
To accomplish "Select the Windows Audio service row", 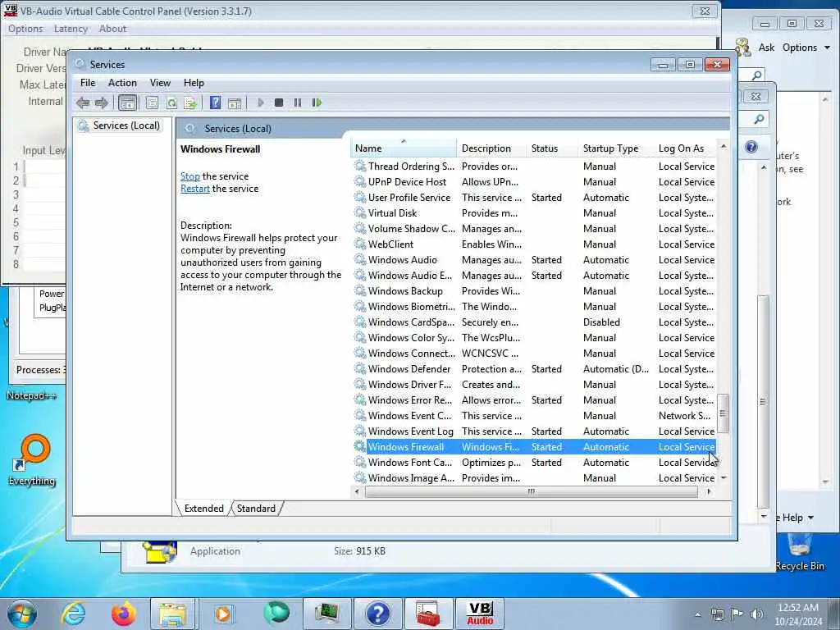I will (x=534, y=260).
